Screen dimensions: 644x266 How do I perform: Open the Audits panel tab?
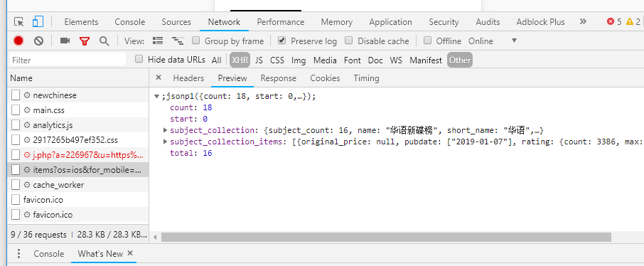tap(488, 22)
